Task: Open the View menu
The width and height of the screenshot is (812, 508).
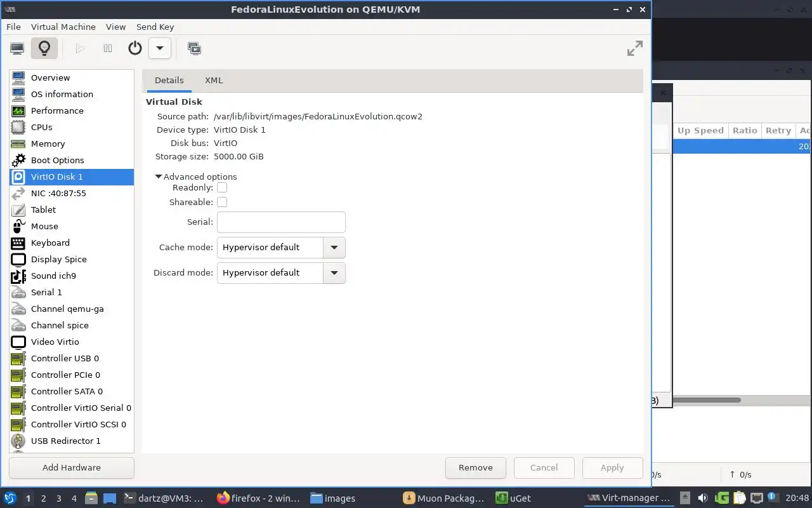Action: click(115, 27)
